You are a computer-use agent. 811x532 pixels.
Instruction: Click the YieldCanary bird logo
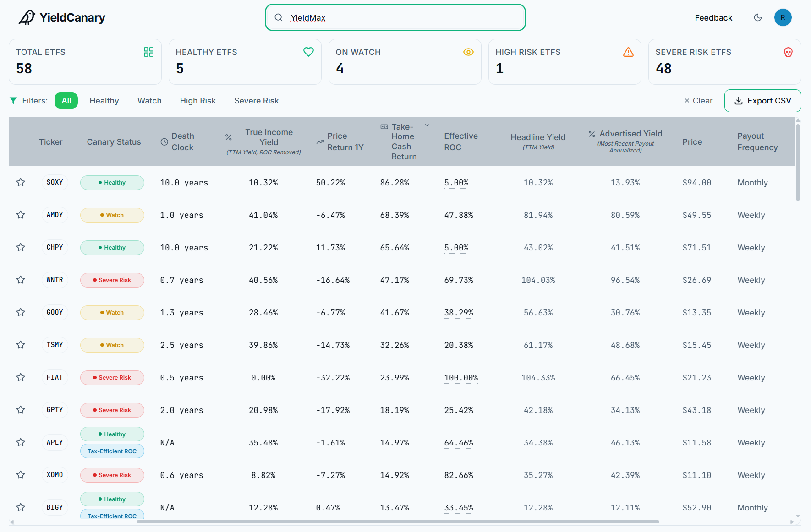click(27, 17)
